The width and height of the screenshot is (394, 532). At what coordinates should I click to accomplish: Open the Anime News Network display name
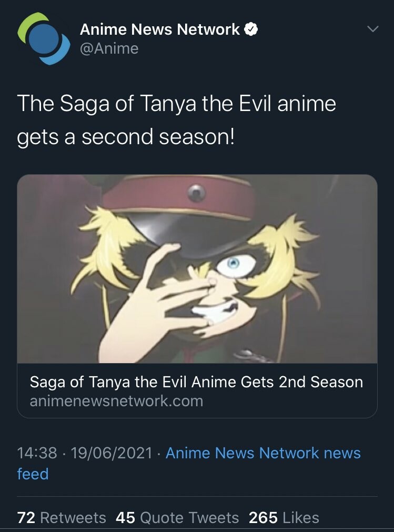click(x=159, y=29)
